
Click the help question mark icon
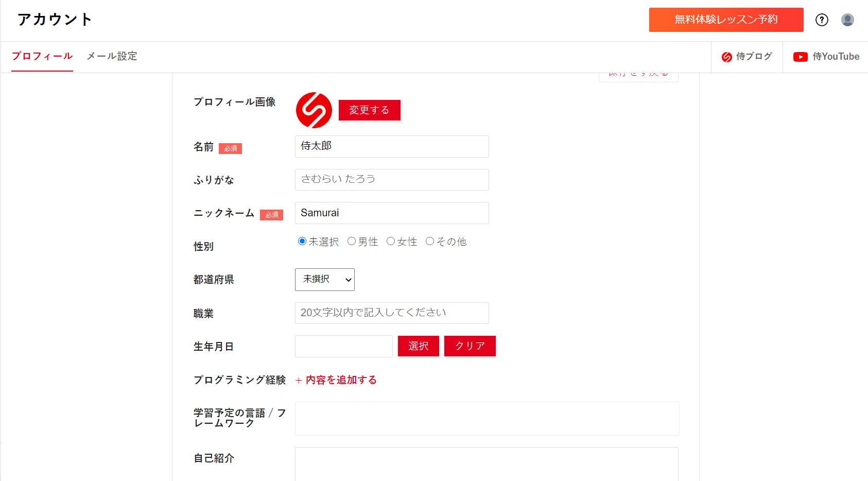point(822,20)
